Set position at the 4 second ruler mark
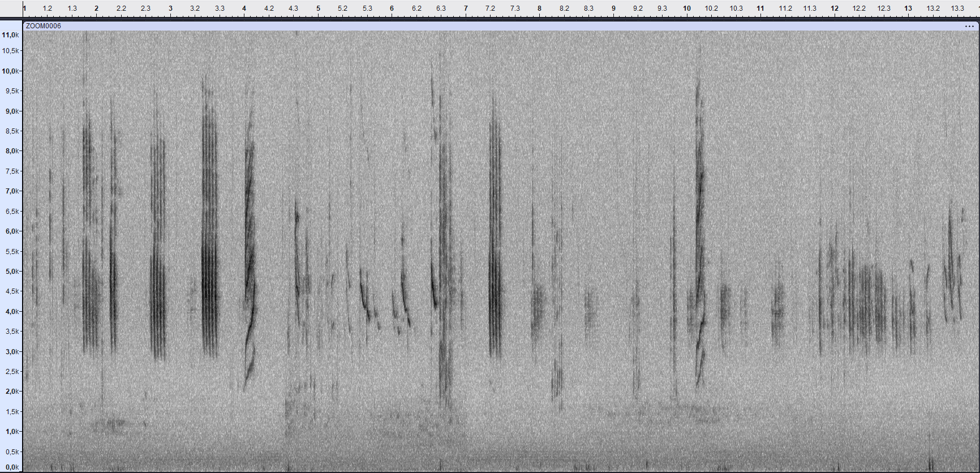 pos(244,8)
